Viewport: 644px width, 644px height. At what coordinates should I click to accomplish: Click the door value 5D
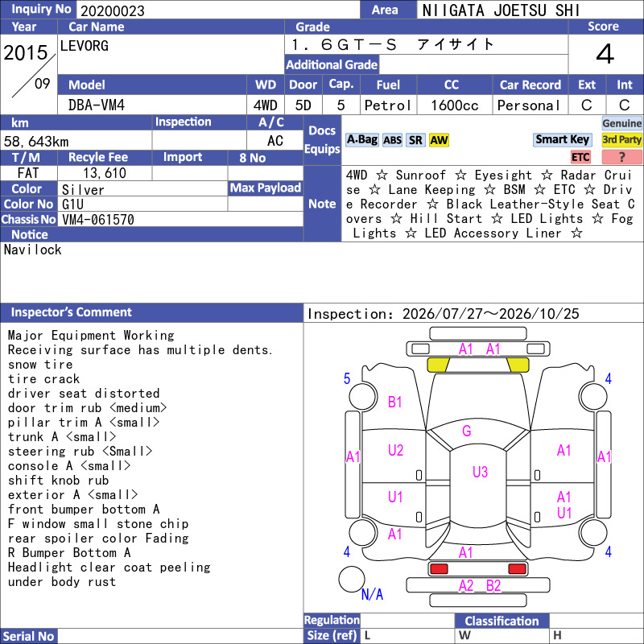click(x=303, y=105)
